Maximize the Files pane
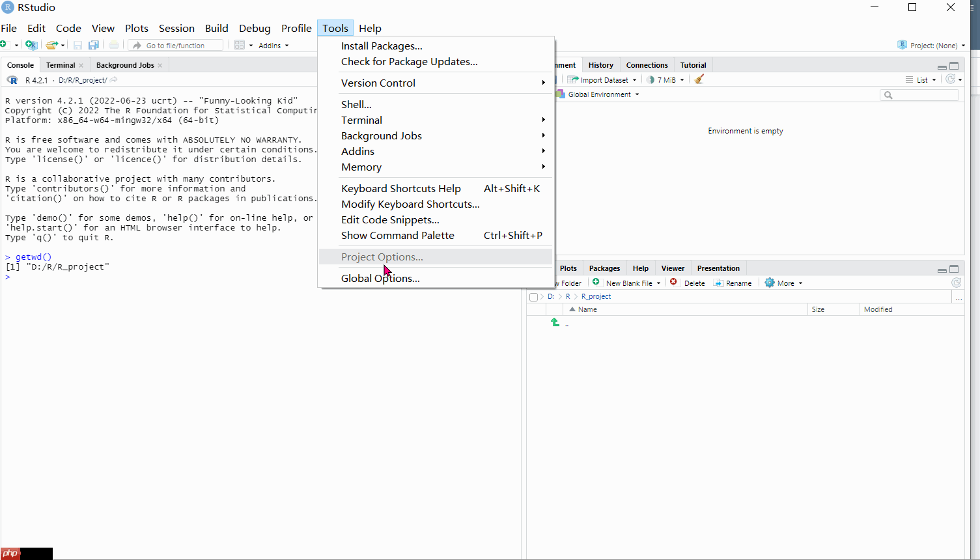Viewport: 980px width, 560px height. [954, 269]
